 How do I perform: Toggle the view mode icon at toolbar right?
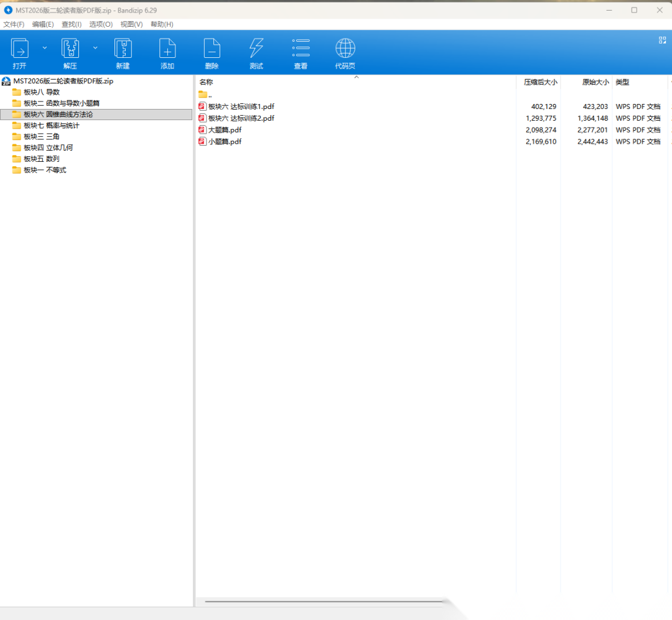(x=662, y=40)
